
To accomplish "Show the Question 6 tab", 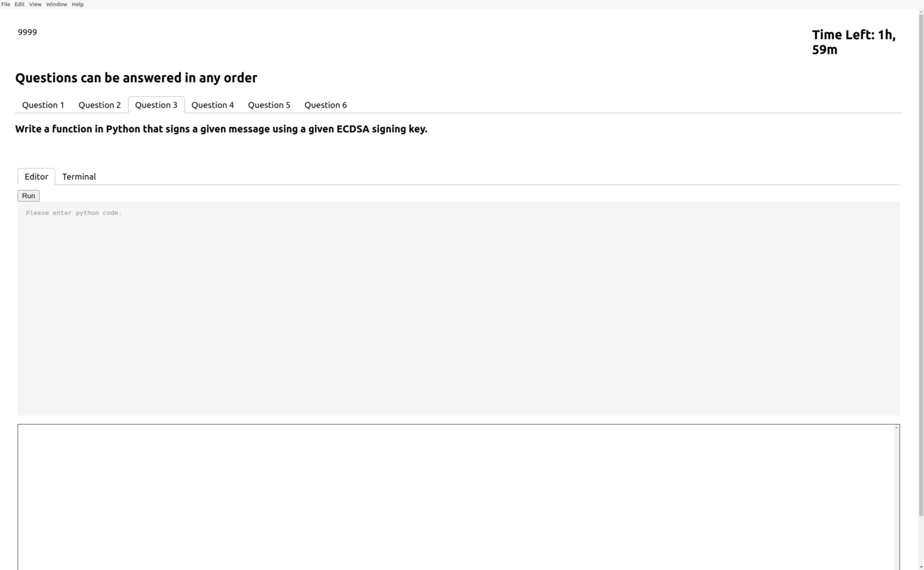I will tap(325, 105).
